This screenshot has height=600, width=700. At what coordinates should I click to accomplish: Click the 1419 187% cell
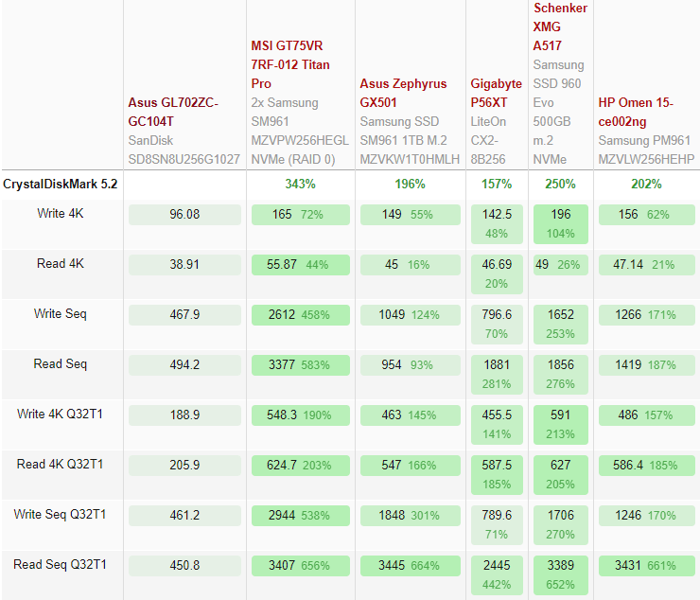(x=647, y=364)
